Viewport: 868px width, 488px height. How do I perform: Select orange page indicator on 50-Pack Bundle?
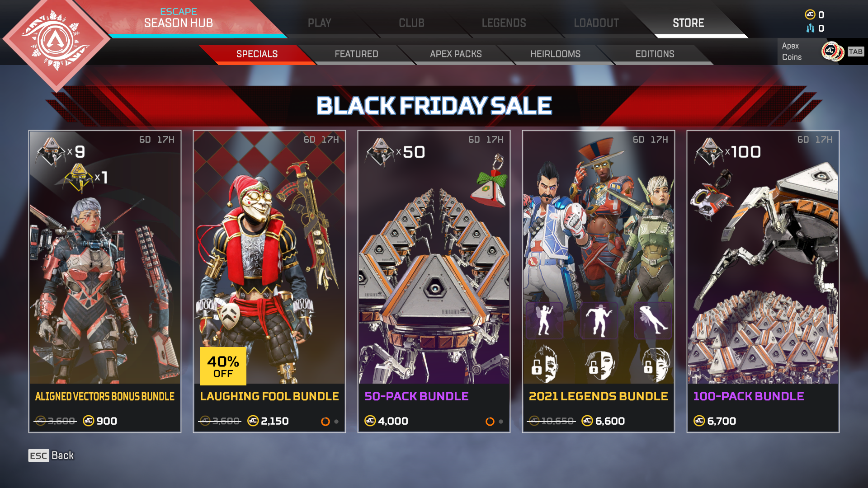coord(490,422)
